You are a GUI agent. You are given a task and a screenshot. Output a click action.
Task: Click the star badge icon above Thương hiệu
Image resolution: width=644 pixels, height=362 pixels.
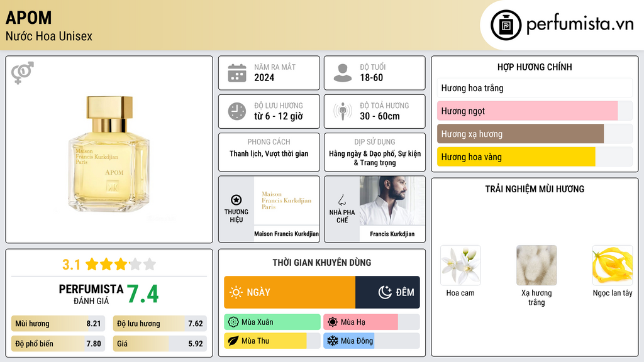point(236,200)
